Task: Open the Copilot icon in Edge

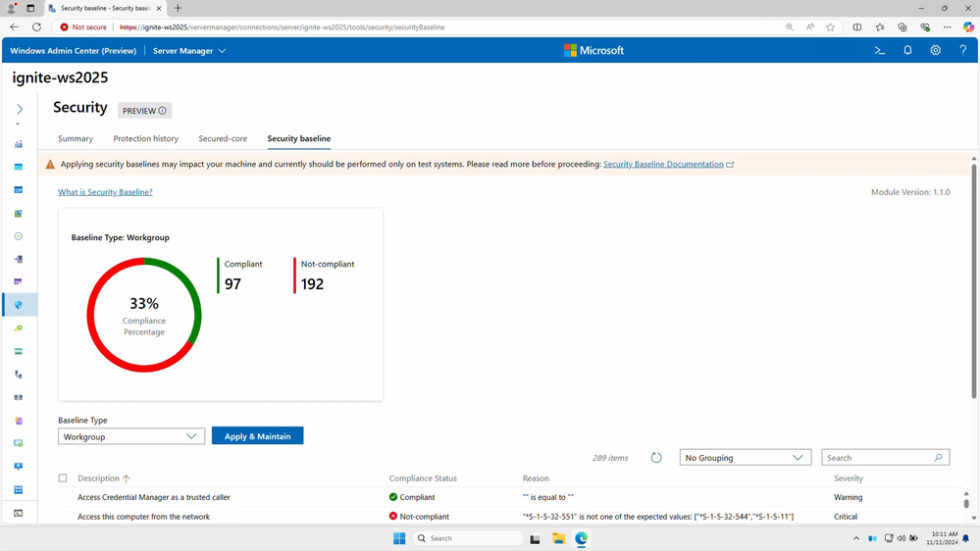Action: click(x=968, y=26)
